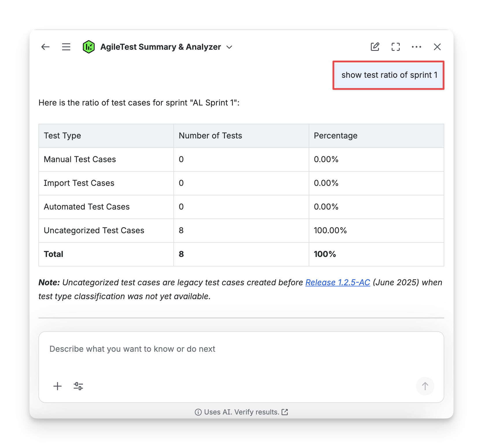Click the back arrow in the header
This screenshot has width=483, height=448.
coord(45,47)
